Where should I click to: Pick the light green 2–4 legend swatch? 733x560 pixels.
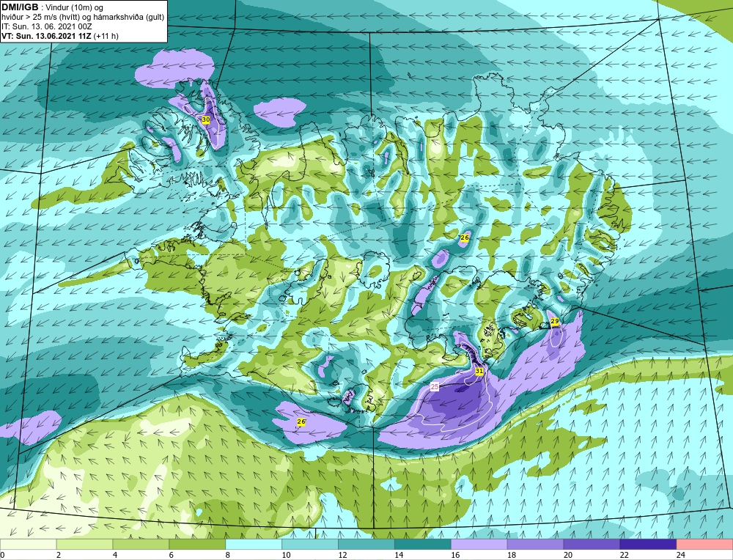click(84, 544)
